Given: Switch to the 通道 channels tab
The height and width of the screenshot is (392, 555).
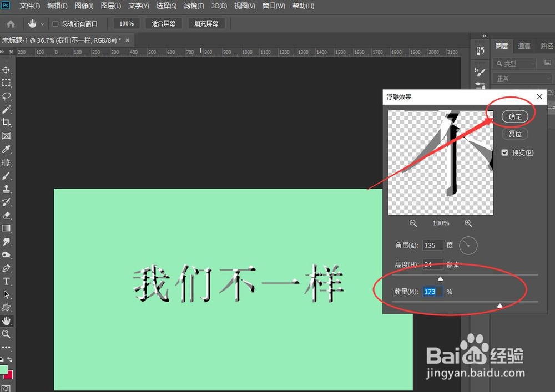Looking at the screenshot, I should (x=523, y=47).
